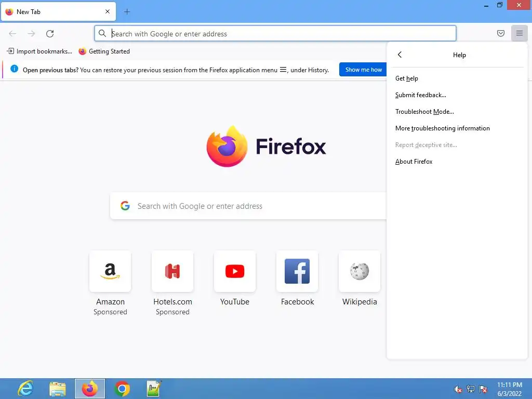
Task: Click the page center Google search box
Action: [x=248, y=206]
